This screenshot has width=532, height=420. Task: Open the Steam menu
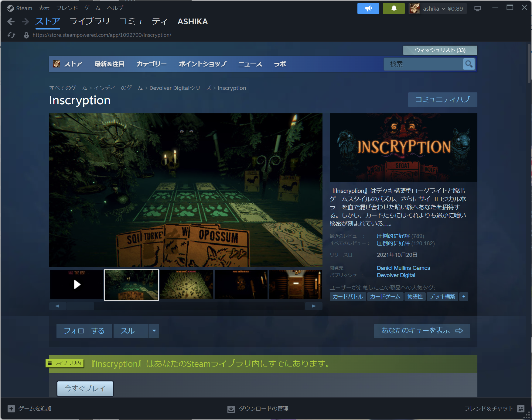pos(24,9)
